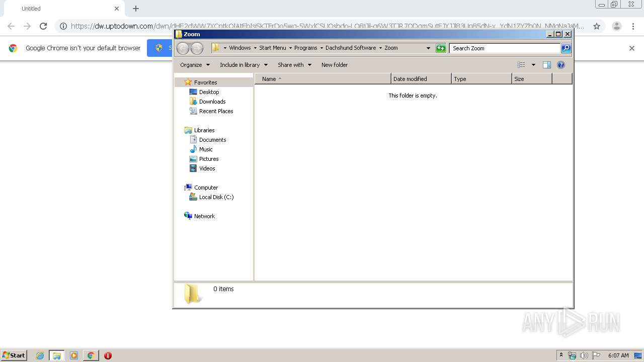Open a new Chrome tab
This screenshot has height=362, width=644.
point(136,9)
